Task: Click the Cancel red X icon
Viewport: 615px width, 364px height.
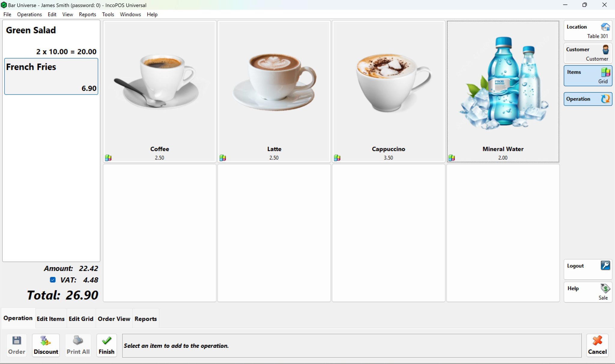Action: coord(597,341)
